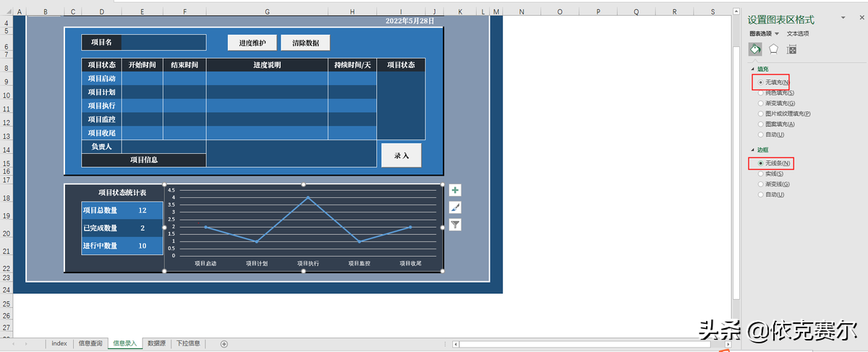The height and width of the screenshot is (352, 868).
Task: Expand the 图表选项 dropdown arrow
Action: pyautogui.click(x=777, y=34)
